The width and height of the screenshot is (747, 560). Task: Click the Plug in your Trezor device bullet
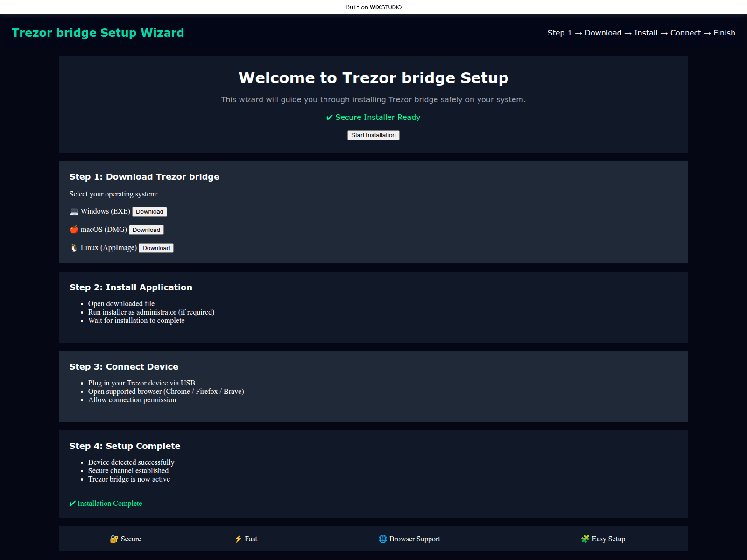coord(141,383)
